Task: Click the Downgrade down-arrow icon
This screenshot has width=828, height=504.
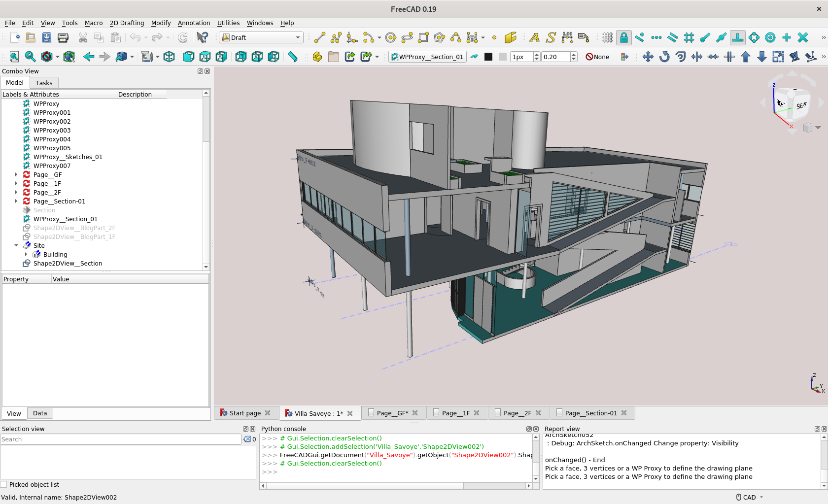Action: point(762,57)
